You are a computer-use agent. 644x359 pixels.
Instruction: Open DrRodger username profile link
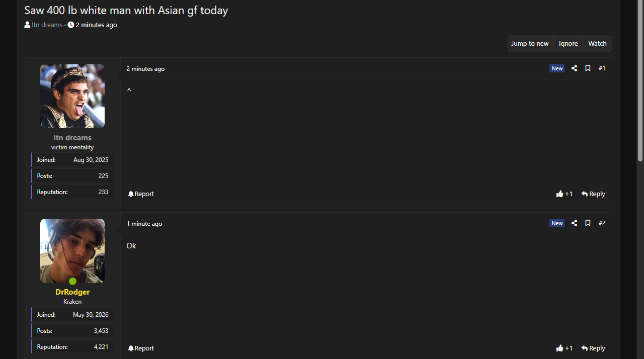point(72,292)
